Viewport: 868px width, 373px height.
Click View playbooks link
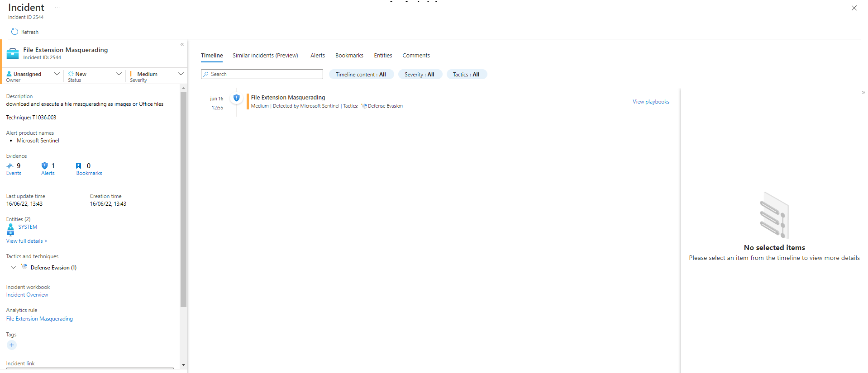650,102
